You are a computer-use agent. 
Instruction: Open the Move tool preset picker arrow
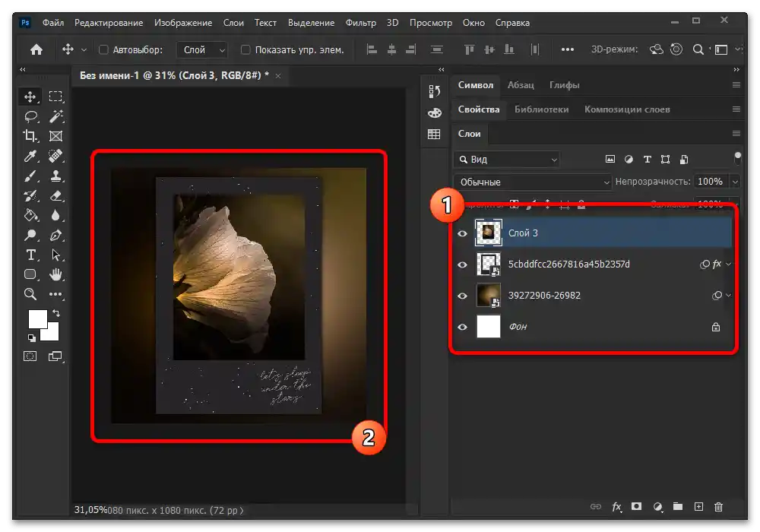pyautogui.click(x=84, y=49)
